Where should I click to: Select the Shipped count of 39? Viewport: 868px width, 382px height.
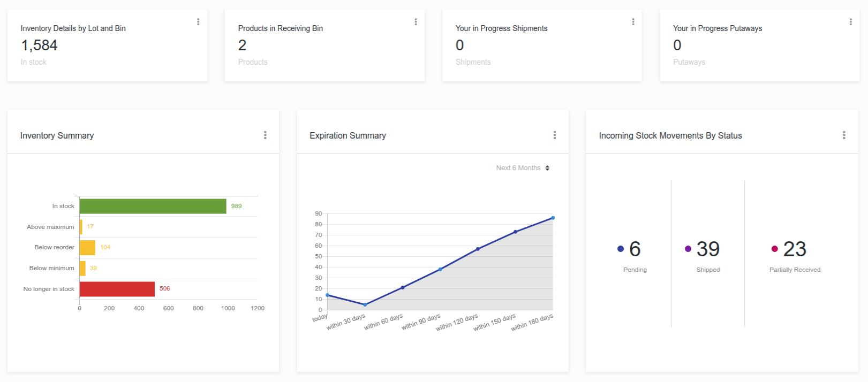click(x=708, y=249)
